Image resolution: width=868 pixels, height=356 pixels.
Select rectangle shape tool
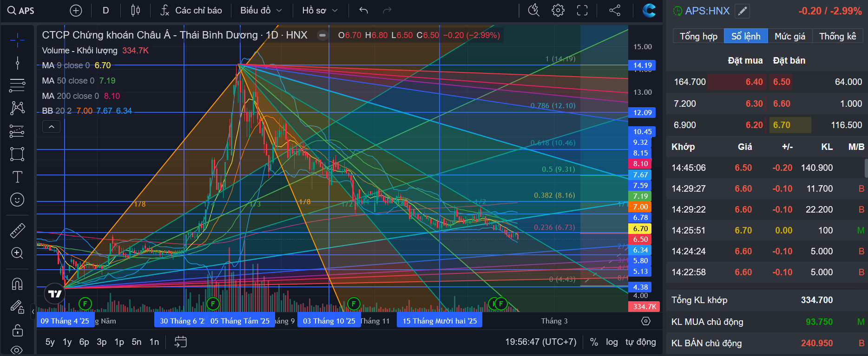(x=17, y=154)
